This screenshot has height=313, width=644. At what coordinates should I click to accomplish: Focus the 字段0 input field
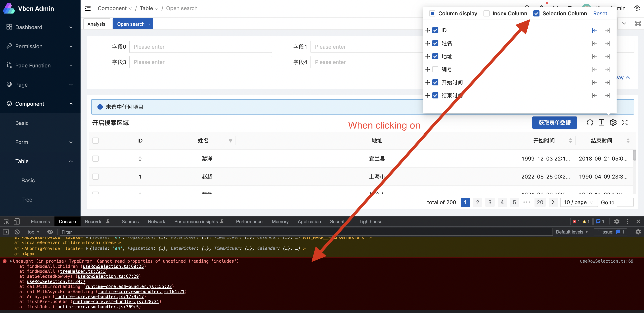(200, 47)
